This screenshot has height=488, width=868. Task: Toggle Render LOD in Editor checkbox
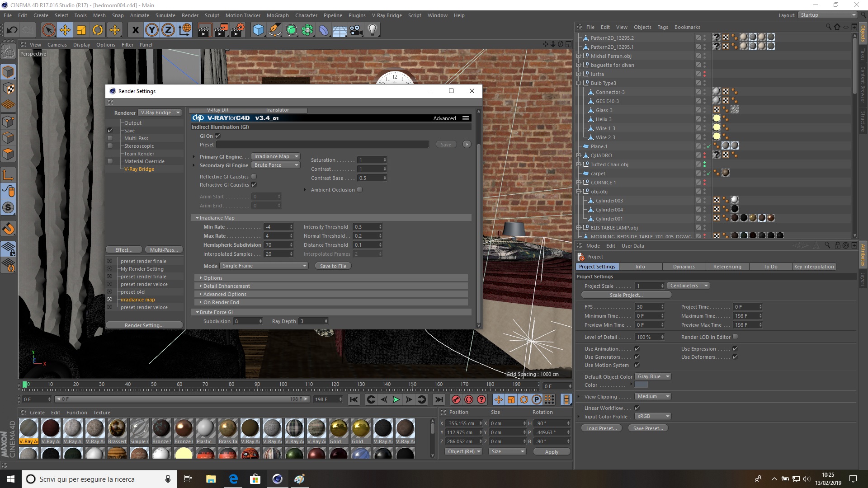[x=736, y=337]
